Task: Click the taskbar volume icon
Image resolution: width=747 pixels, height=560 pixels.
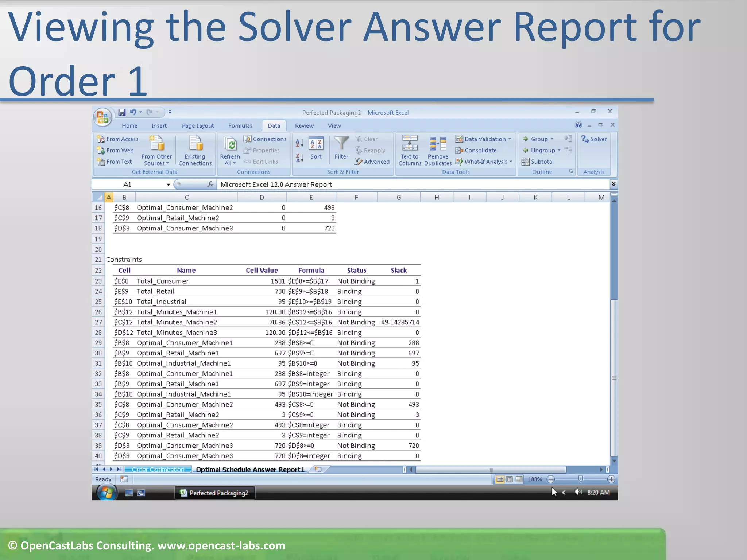Action: (x=578, y=492)
